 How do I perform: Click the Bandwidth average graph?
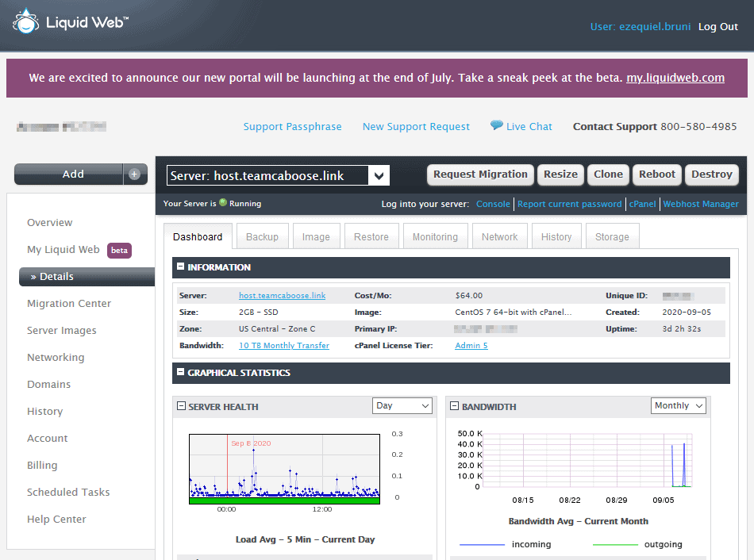pyautogui.click(x=587, y=460)
